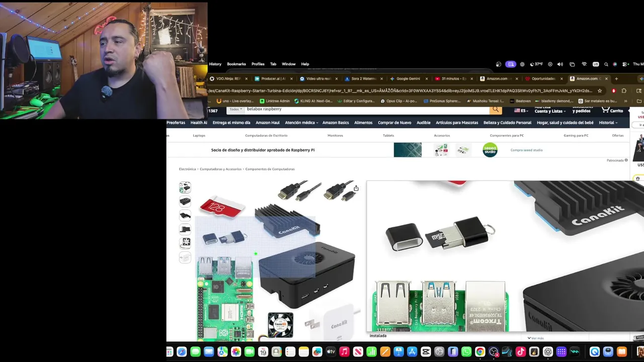
Task: Open Photos app in the dock
Action: [x=236, y=352]
